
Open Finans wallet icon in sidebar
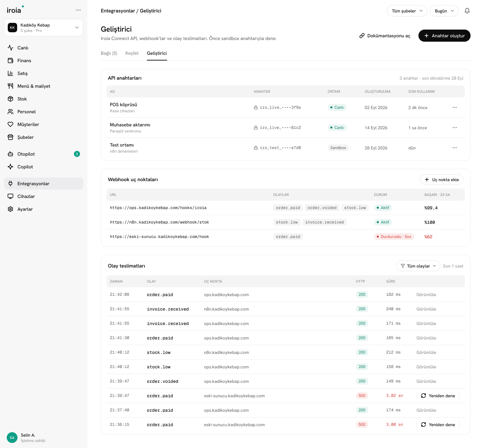[10, 60]
